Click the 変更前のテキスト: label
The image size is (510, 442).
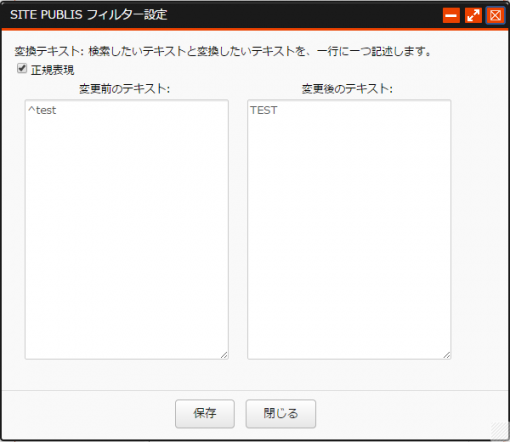(x=125, y=89)
